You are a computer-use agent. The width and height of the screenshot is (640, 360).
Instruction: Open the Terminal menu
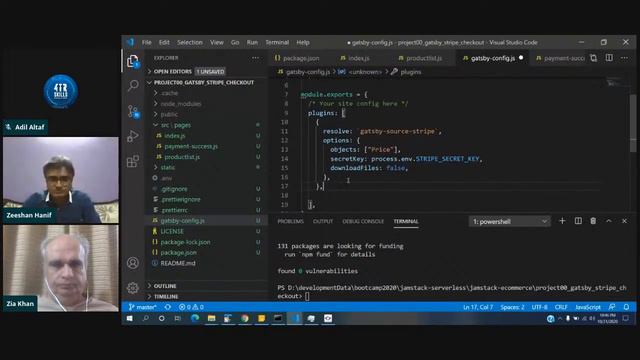tap(277, 42)
